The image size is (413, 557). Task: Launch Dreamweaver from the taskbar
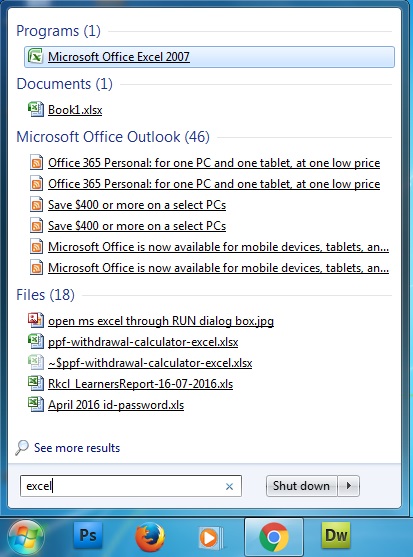[336, 535]
